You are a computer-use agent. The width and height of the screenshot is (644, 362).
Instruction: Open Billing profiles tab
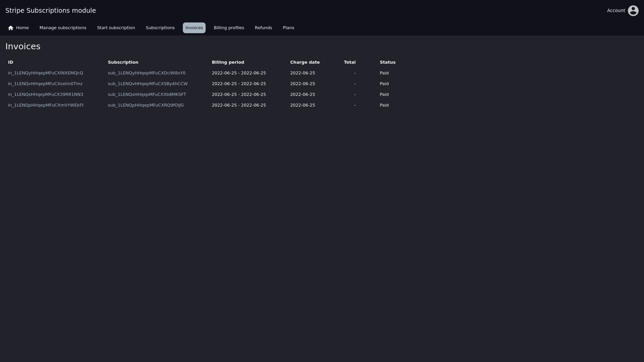pyautogui.click(x=229, y=28)
